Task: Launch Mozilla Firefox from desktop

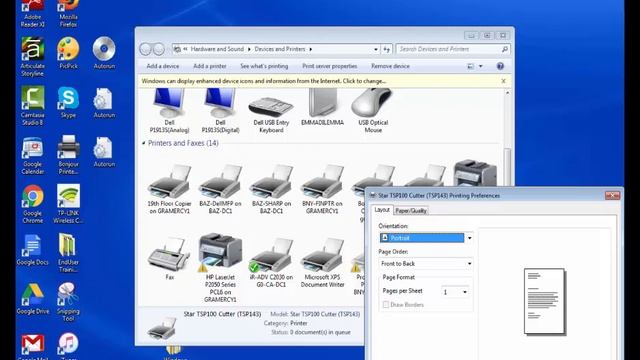Action: click(68, 13)
